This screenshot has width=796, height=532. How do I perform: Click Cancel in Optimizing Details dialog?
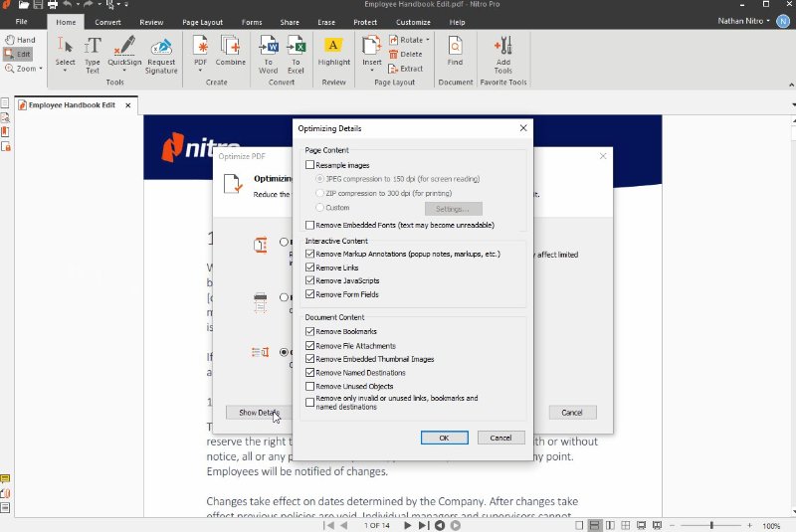coord(500,438)
